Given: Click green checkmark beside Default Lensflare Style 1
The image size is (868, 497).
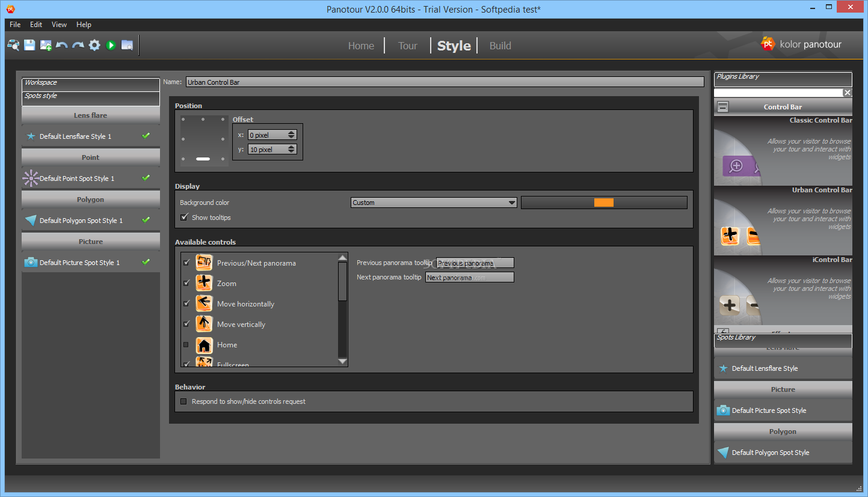Looking at the screenshot, I should tap(146, 136).
